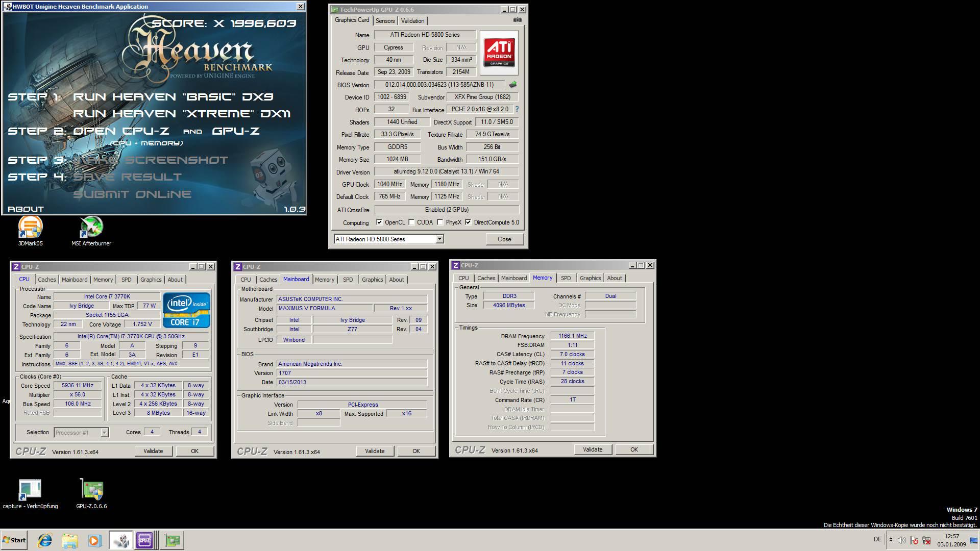
Task: Open the 3DMark05 desktop shortcut
Action: point(30,231)
